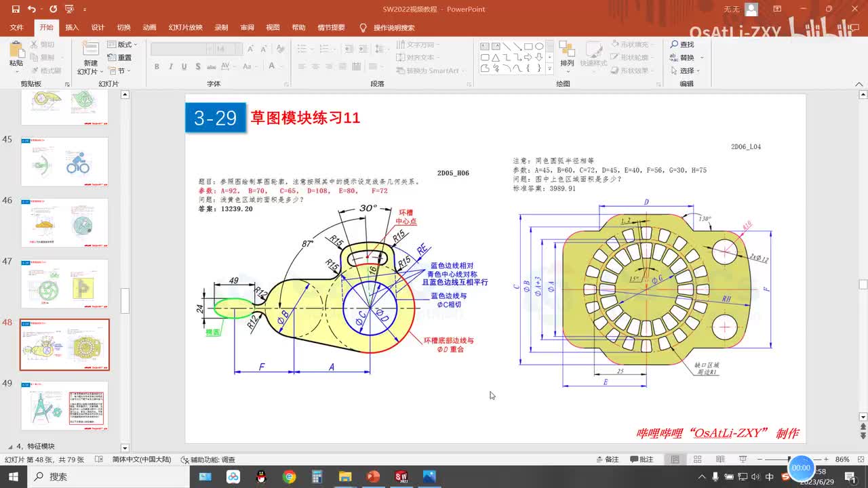Click the Paste clipboard icon
Viewport: 868px width, 488px height.
(x=16, y=50)
